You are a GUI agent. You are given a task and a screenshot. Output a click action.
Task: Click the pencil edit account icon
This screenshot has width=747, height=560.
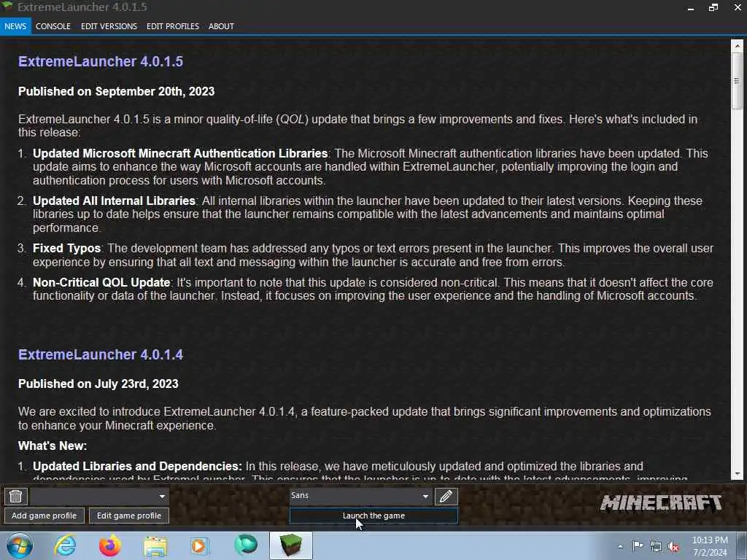pyautogui.click(x=446, y=496)
